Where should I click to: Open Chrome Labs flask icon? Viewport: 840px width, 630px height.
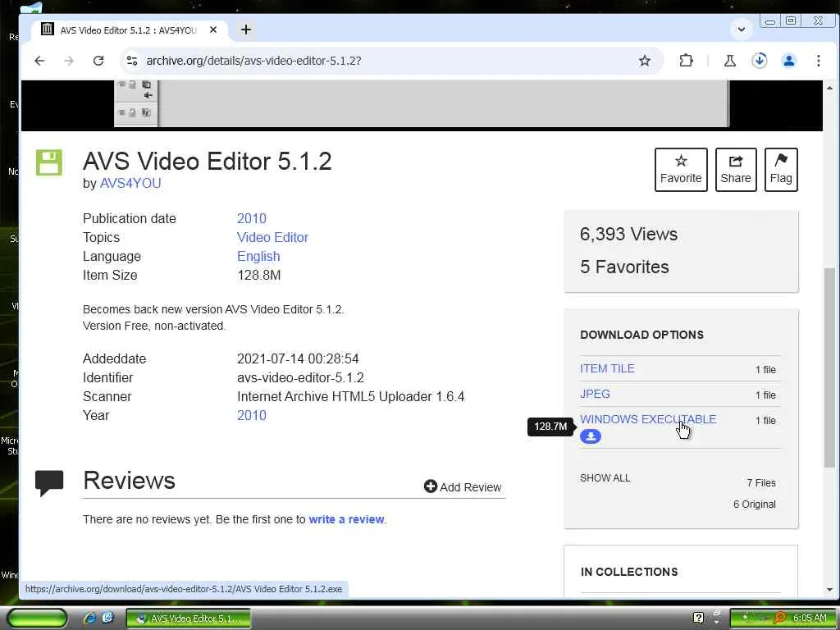(729, 61)
